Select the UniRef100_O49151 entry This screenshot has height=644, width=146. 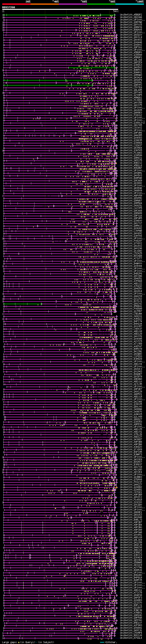pos(131,206)
